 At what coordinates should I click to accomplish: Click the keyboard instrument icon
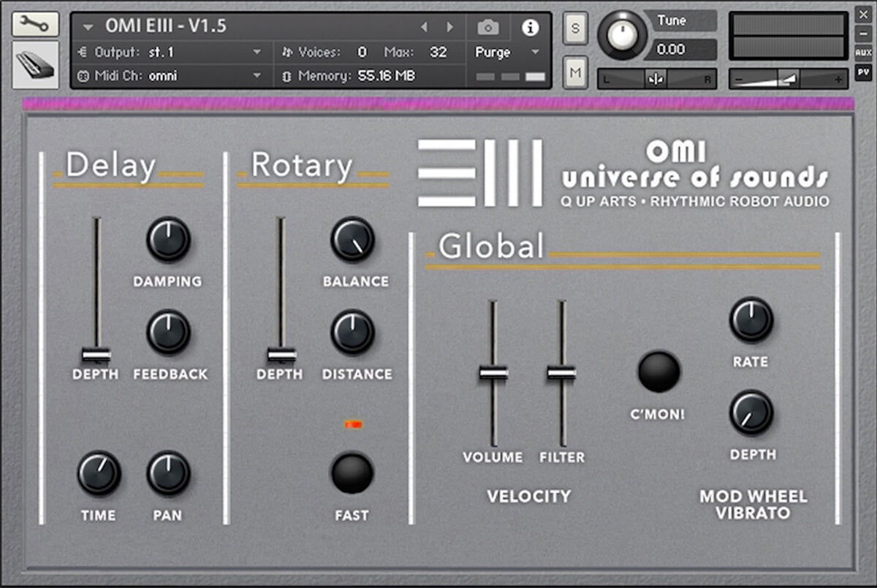click(x=35, y=64)
